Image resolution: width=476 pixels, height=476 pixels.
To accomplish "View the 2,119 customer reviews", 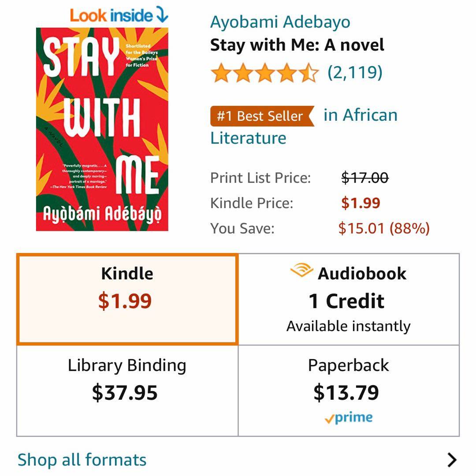I will pos(355,72).
